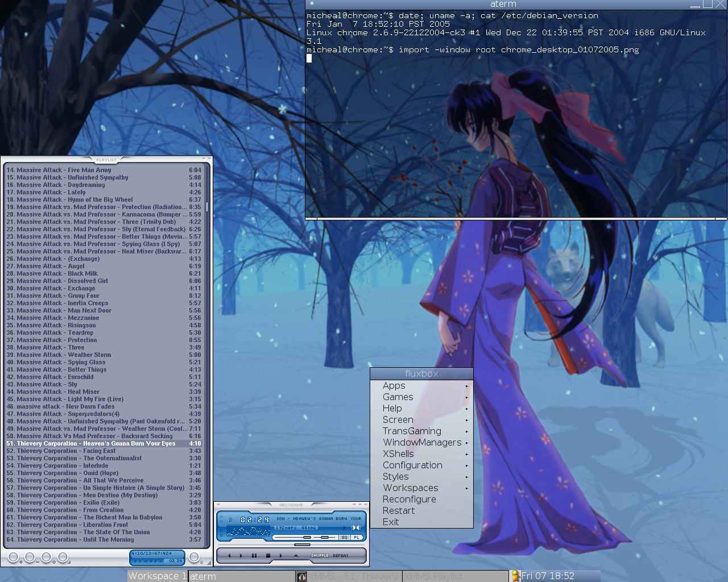Choose Restart in the fluxbox menu

399,510
